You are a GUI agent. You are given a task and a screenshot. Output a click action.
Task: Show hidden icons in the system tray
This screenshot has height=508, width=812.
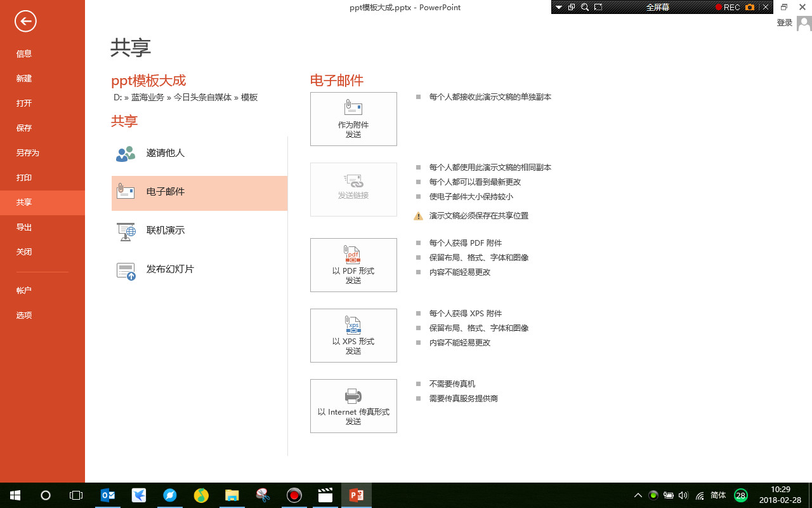tap(638, 495)
